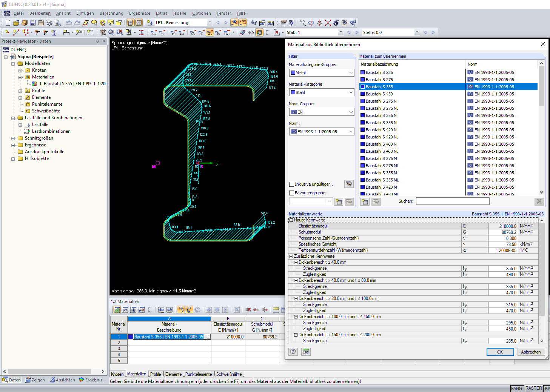Click blue color swatch of Baustahl S 275

[x=363, y=80]
